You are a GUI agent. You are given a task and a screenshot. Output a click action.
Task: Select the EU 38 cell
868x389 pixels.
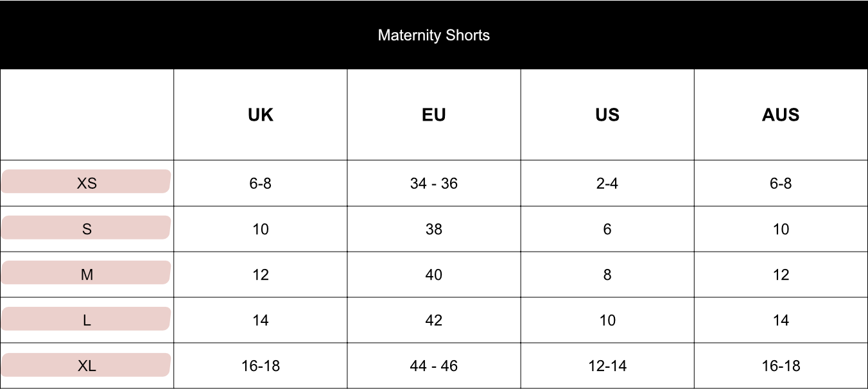pyautogui.click(x=434, y=229)
